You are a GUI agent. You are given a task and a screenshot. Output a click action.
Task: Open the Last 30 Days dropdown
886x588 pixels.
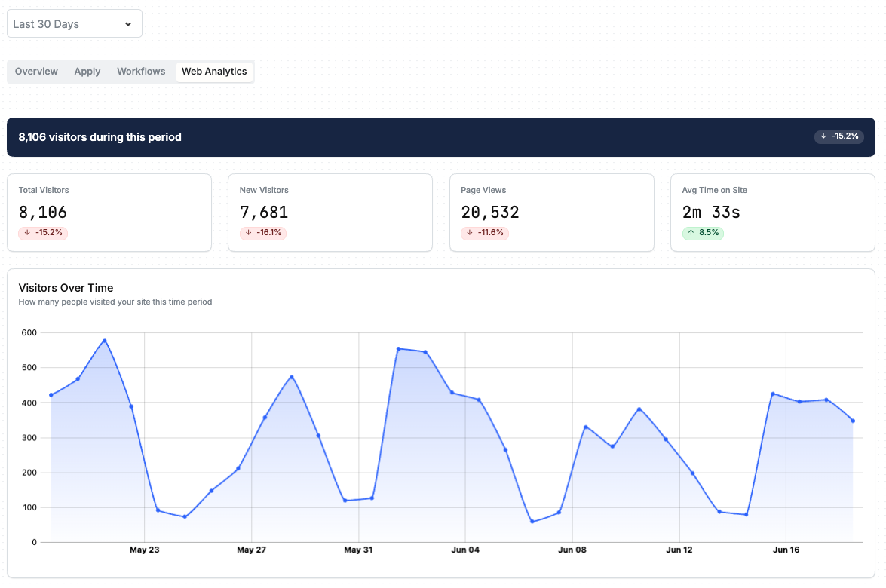[x=75, y=23]
